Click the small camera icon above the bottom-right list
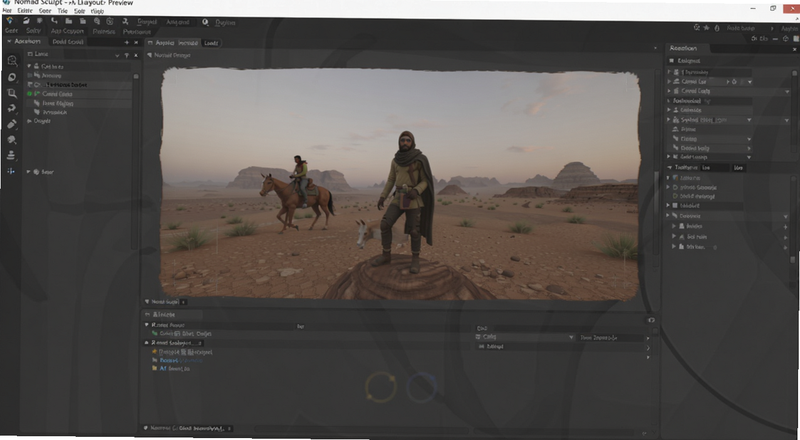The image size is (800, 440). 651,320
